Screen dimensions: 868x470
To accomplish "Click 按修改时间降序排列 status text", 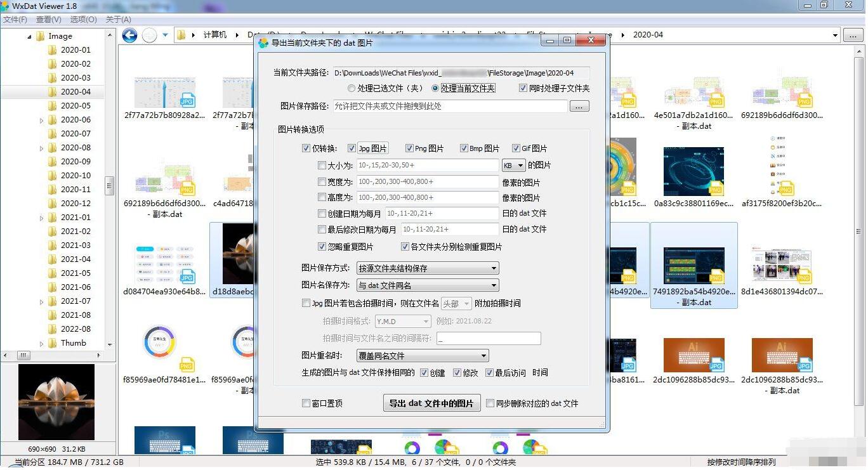I will pos(741,462).
